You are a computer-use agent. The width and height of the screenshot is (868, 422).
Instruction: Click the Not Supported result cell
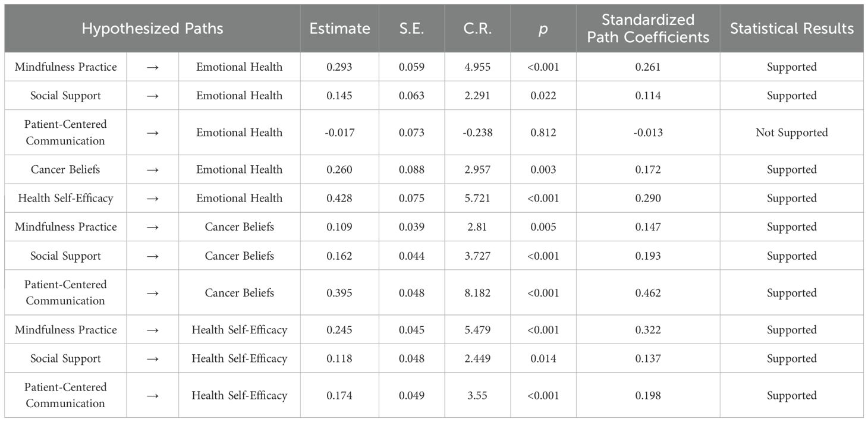click(791, 133)
